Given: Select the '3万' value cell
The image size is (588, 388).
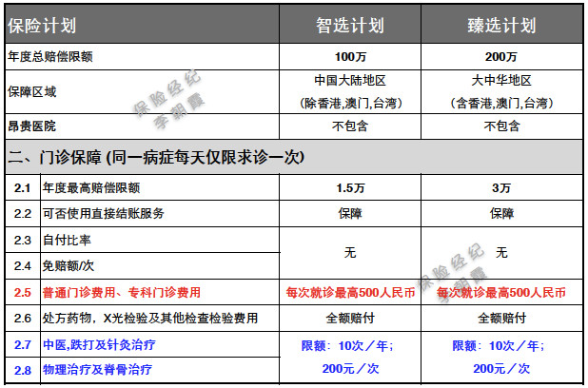Looking at the screenshot, I should 501,187.
